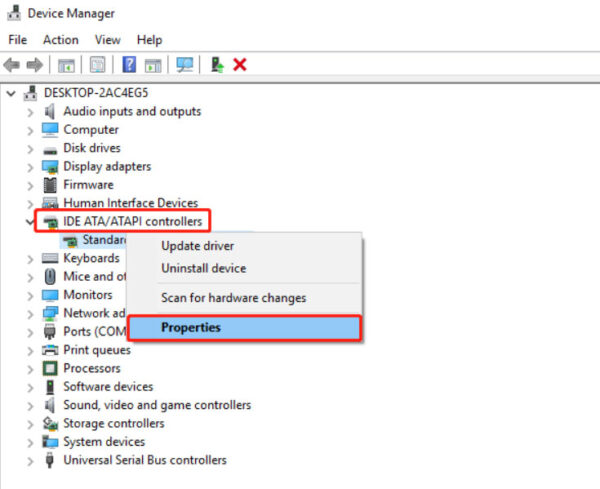600x489 pixels.
Task: Click the Back arrow toolbar icon
Action: pyautogui.click(x=12, y=65)
